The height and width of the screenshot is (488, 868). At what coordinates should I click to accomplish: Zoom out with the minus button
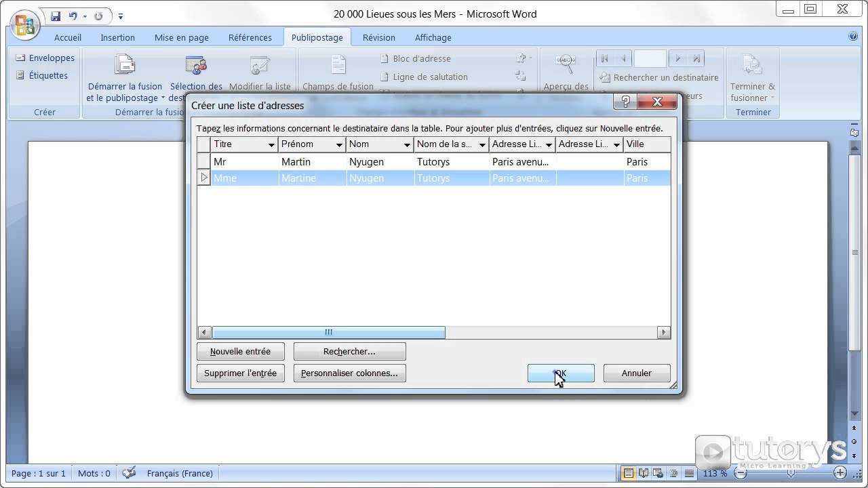(x=741, y=473)
